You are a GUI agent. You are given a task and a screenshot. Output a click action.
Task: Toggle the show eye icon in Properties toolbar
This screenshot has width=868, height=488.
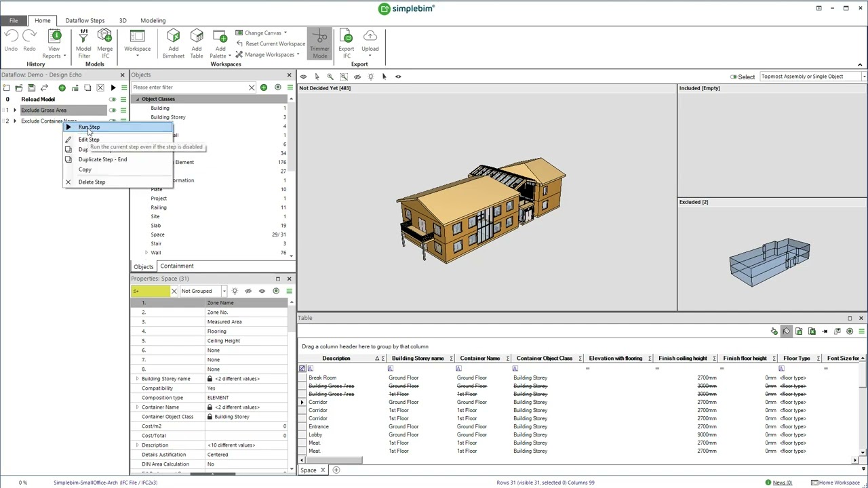point(262,291)
